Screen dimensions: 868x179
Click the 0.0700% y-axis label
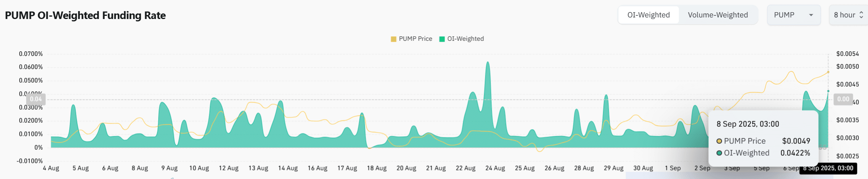coord(31,54)
